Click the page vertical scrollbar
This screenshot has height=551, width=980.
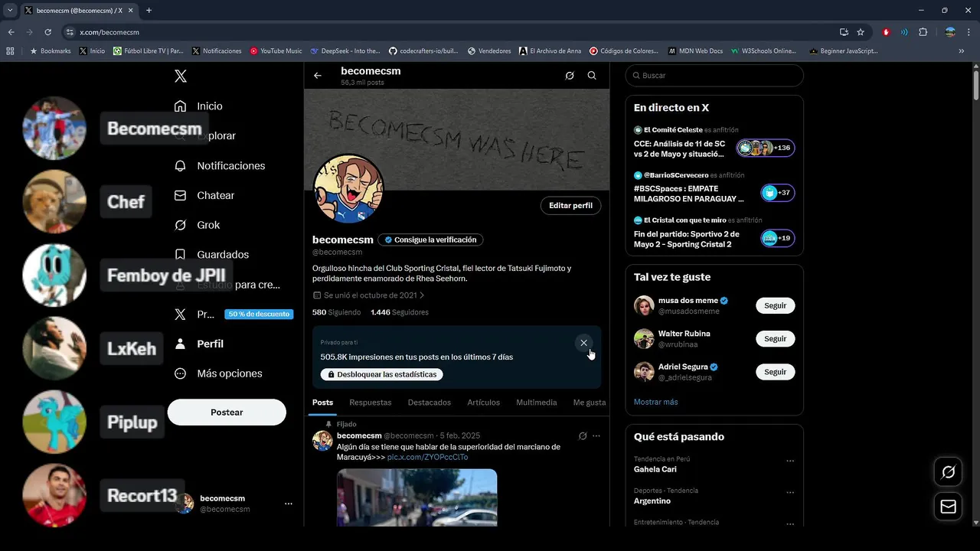pyautogui.click(x=975, y=84)
